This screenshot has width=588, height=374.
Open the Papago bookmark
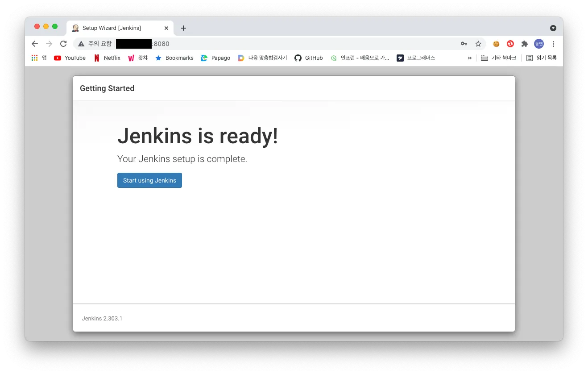216,58
